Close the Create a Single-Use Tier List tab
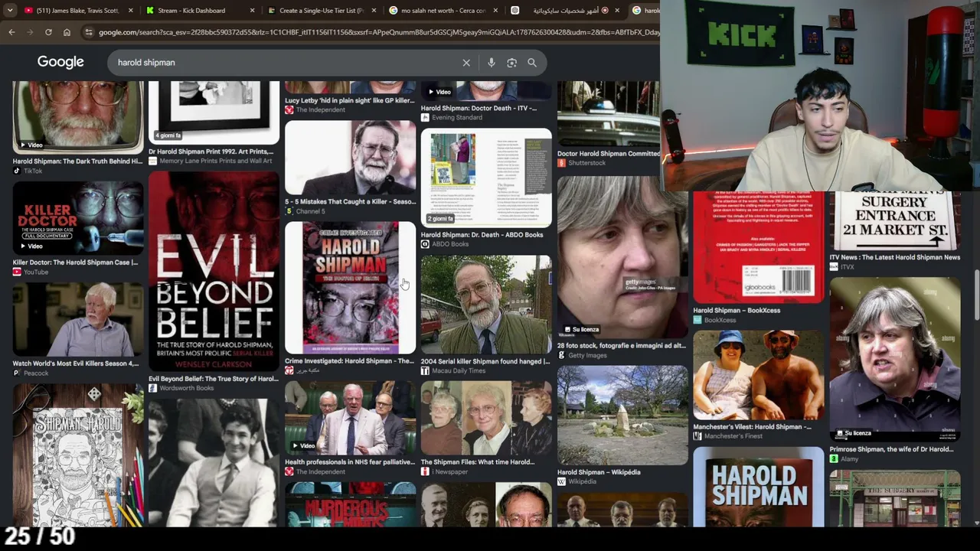980x551 pixels. point(374,11)
